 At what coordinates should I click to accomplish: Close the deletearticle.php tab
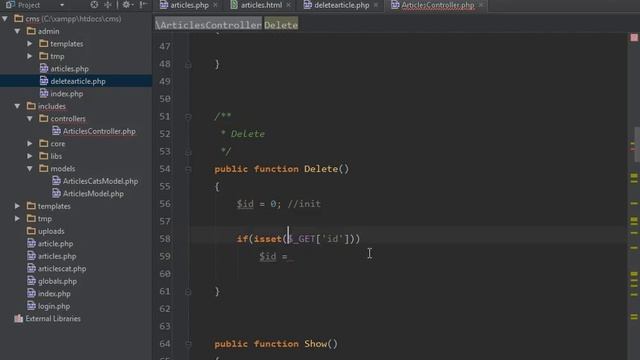click(x=376, y=5)
